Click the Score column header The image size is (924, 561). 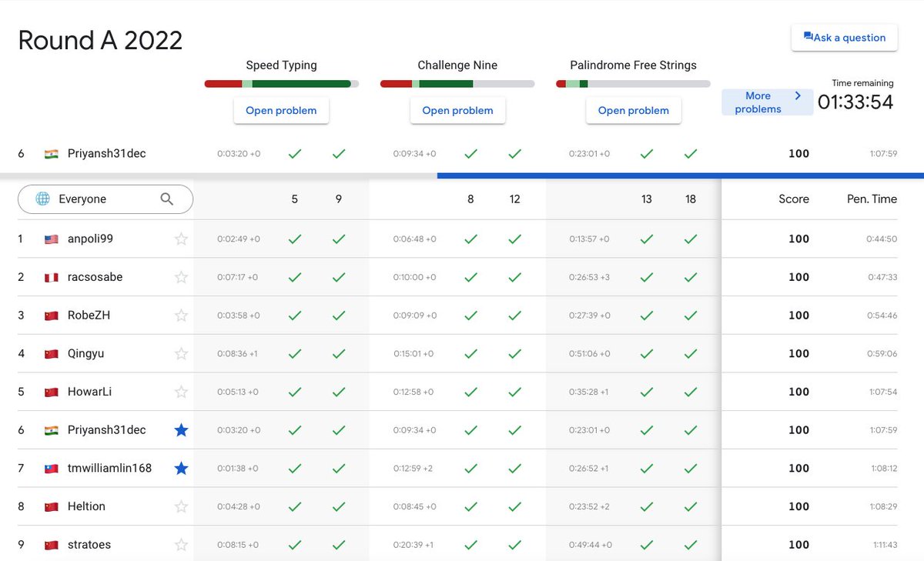coord(793,199)
